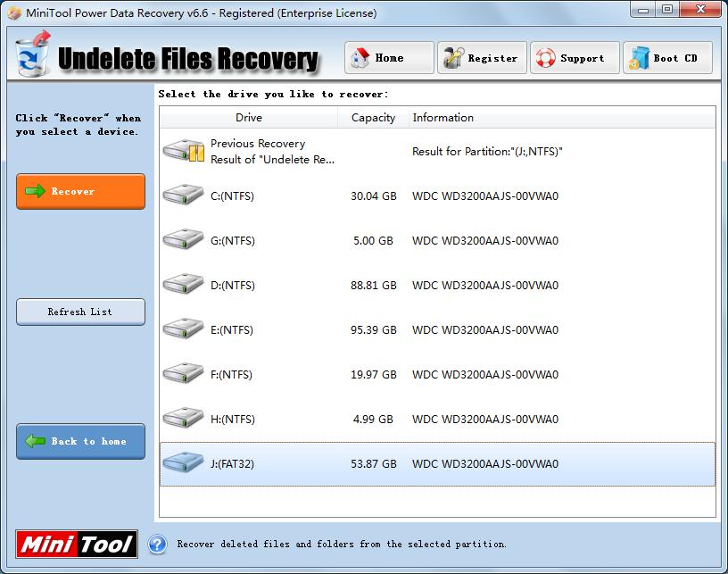Screen dimensions: 728x574
Task: Click the lifebuoy icon in Support button
Action: (545, 58)
